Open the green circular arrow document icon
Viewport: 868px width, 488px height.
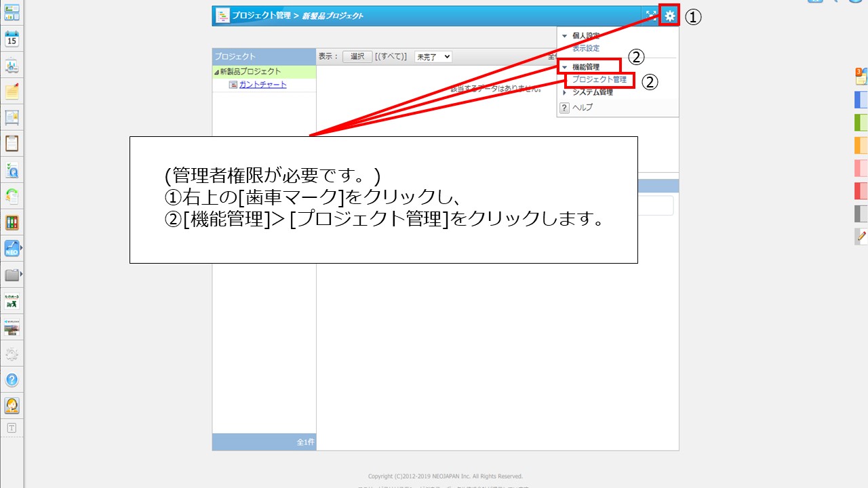pyautogui.click(x=12, y=196)
